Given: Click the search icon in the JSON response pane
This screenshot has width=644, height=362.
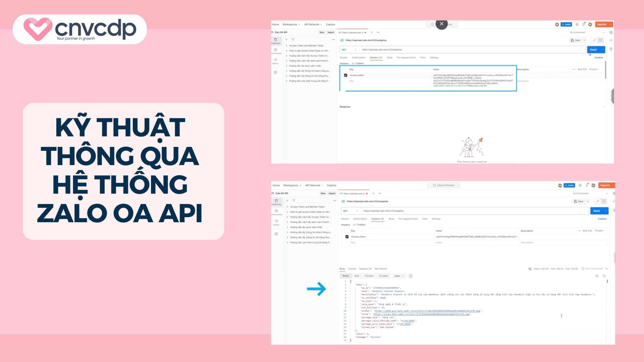Looking at the screenshot, I should (x=604, y=276).
